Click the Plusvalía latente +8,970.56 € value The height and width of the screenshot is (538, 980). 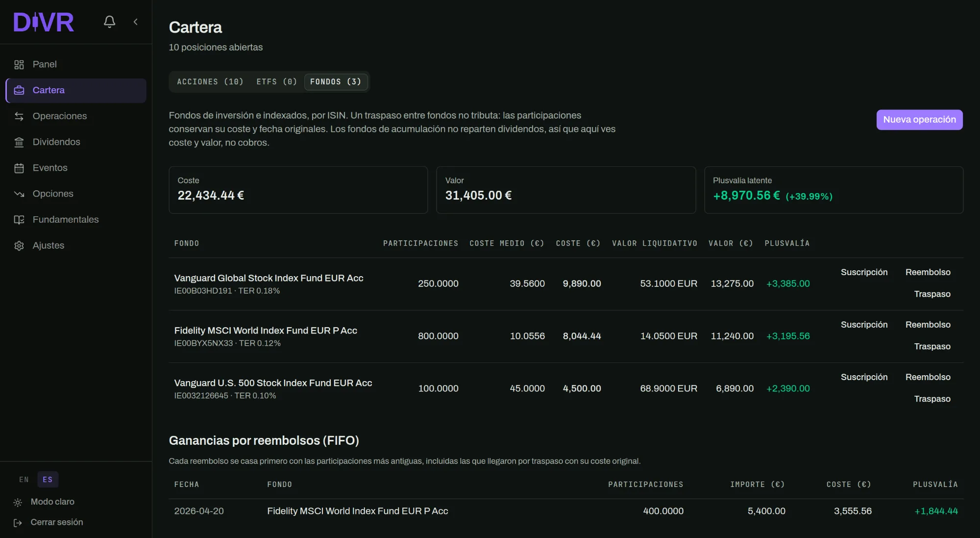point(746,196)
